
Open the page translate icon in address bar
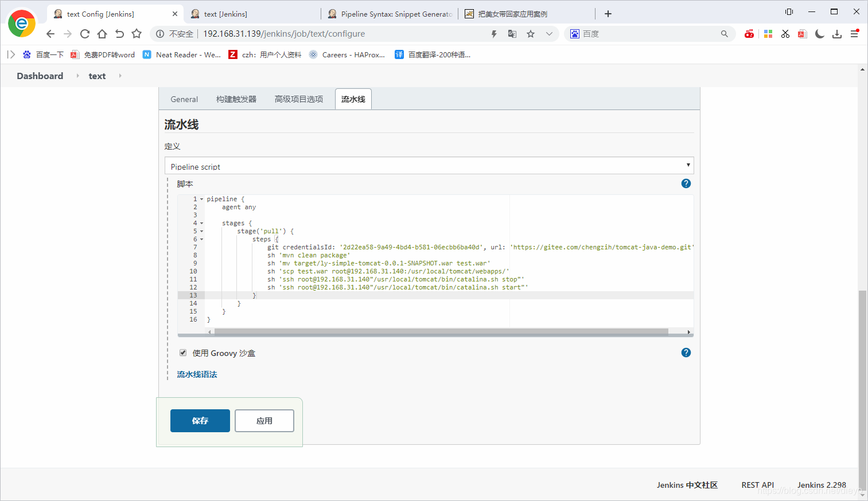tap(512, 34)
